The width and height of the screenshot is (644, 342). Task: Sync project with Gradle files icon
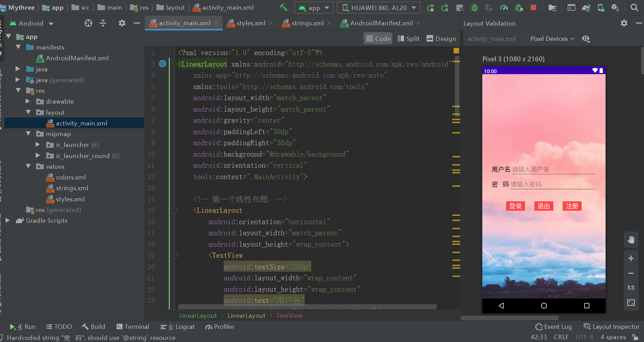click(x=586, y=8)
